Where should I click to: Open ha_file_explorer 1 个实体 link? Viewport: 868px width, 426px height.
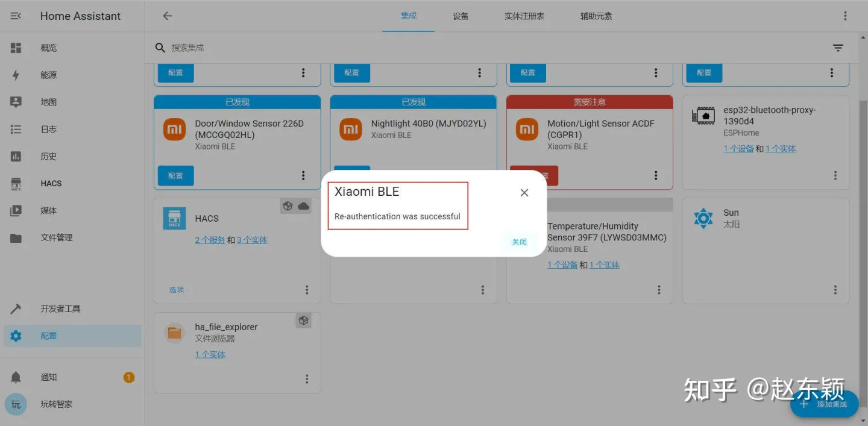click(x=210, y=354)
